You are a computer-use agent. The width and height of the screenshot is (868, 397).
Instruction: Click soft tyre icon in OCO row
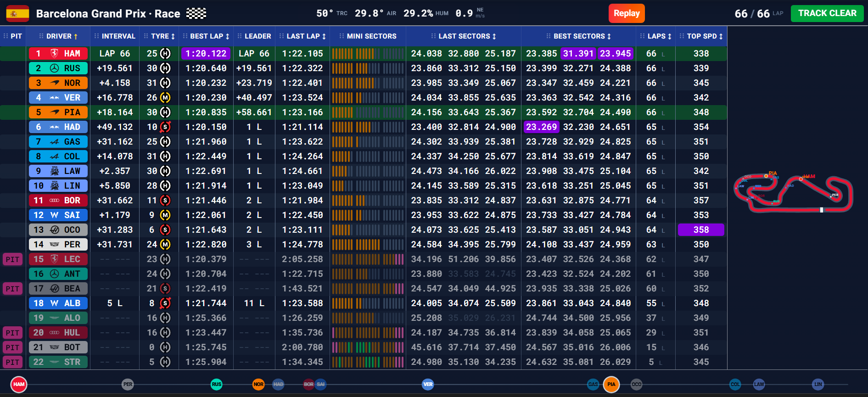click(165, 230)
